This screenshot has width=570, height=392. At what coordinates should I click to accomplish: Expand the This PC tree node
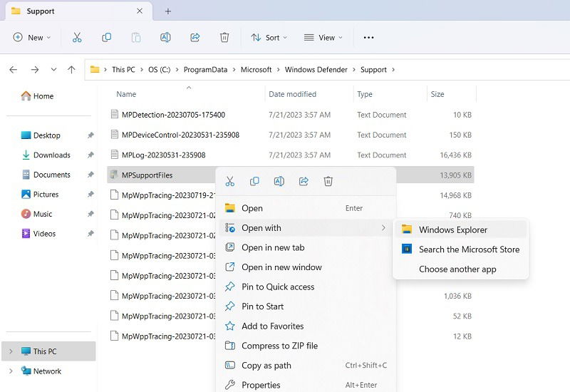tap(11, 351)
